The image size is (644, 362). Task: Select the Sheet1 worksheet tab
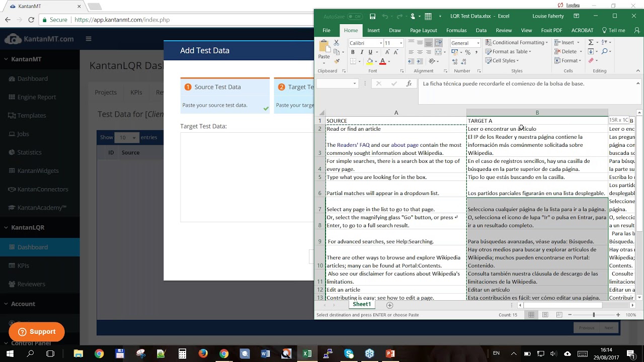pyautogui.click(x=362, y=305)
